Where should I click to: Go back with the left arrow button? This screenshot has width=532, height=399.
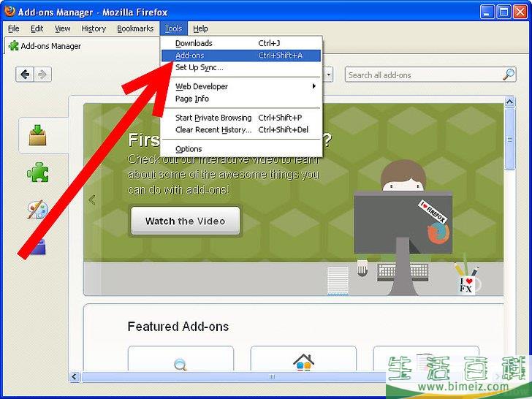coord(25,75)
